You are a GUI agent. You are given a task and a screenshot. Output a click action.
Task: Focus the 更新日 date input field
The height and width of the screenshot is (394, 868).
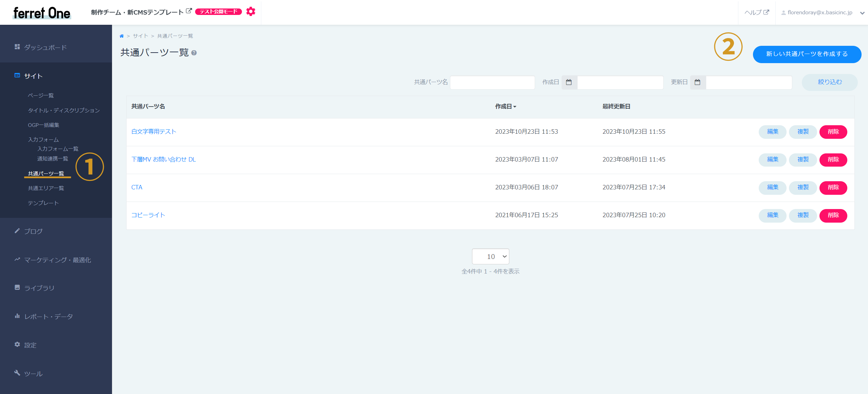pyautogui.click(x=749, y=82)
